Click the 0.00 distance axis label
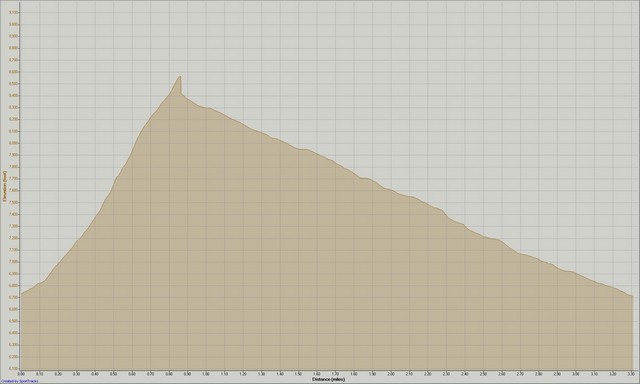Screen dimensions: 640x384 tap(21, 373)
